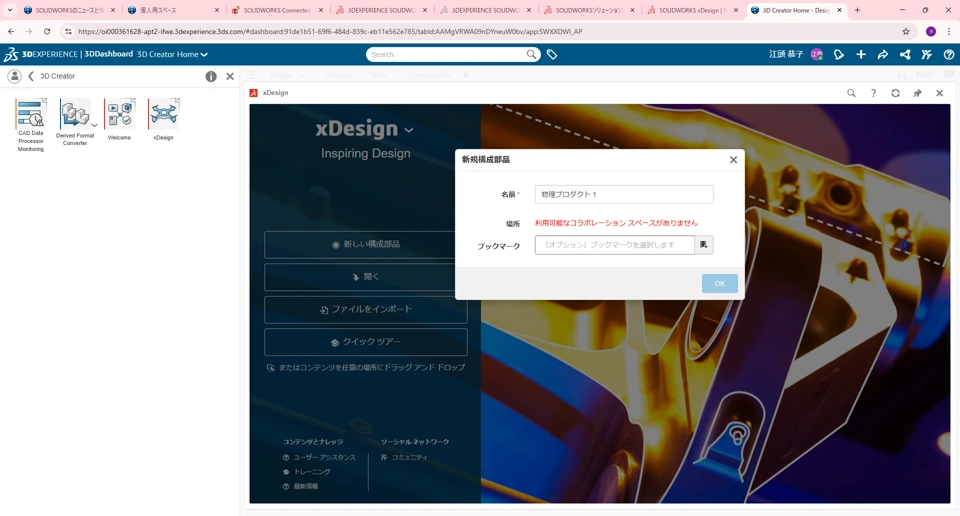This screenshot has width=960, height=516.
Task: Close the 3D Creator side panel
Action: coord(230,77)
